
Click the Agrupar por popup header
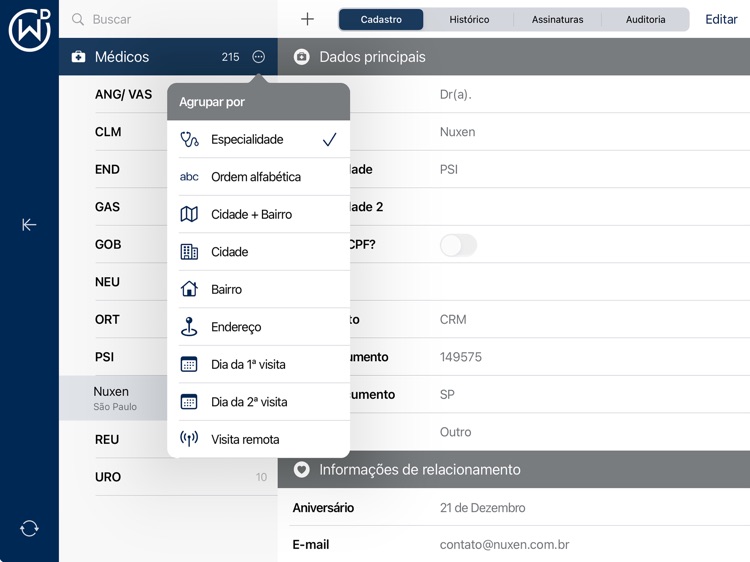coord(258,102)
